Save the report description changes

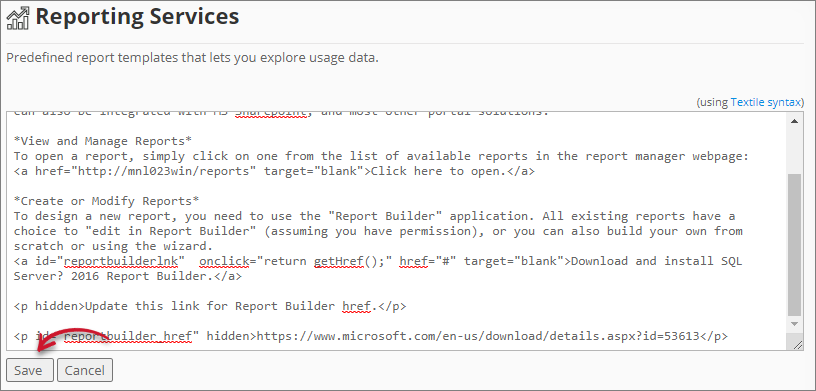pyautogui.click(x=28, y=370)
